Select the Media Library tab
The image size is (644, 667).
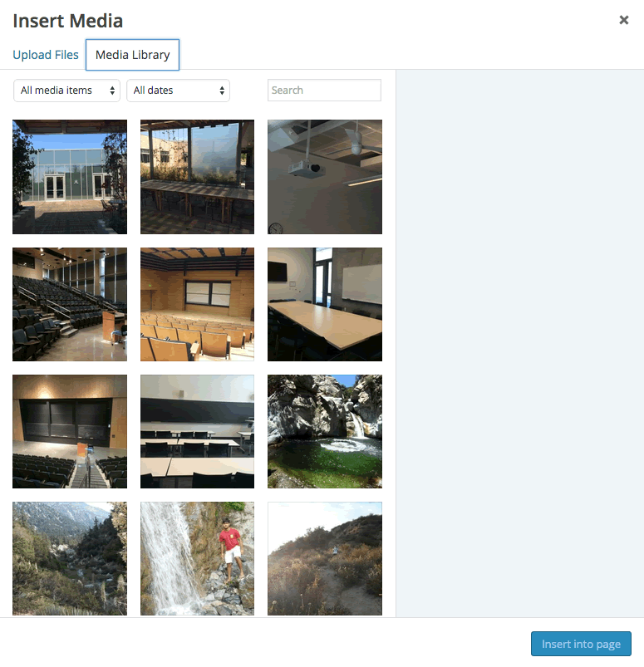132,55
